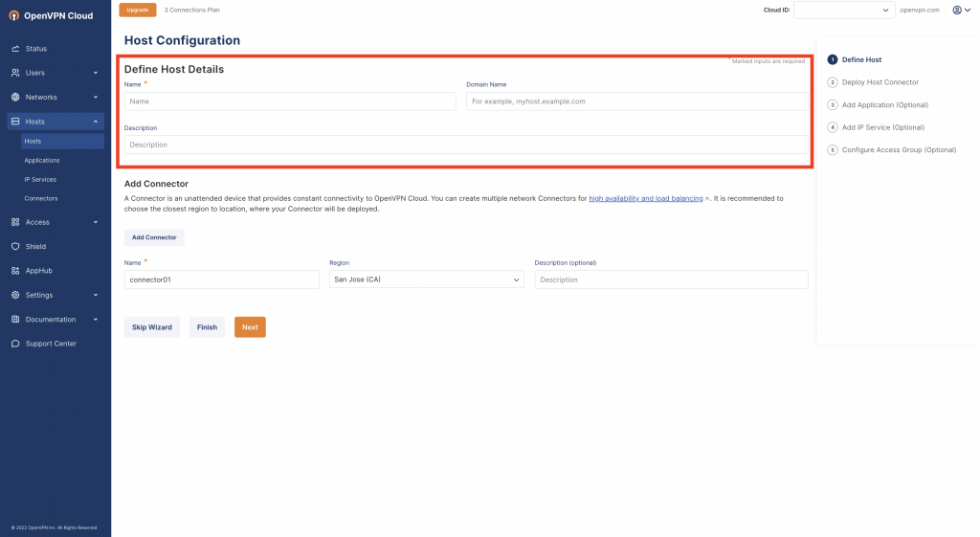Click the Documentation book icon

click(15, 320)
